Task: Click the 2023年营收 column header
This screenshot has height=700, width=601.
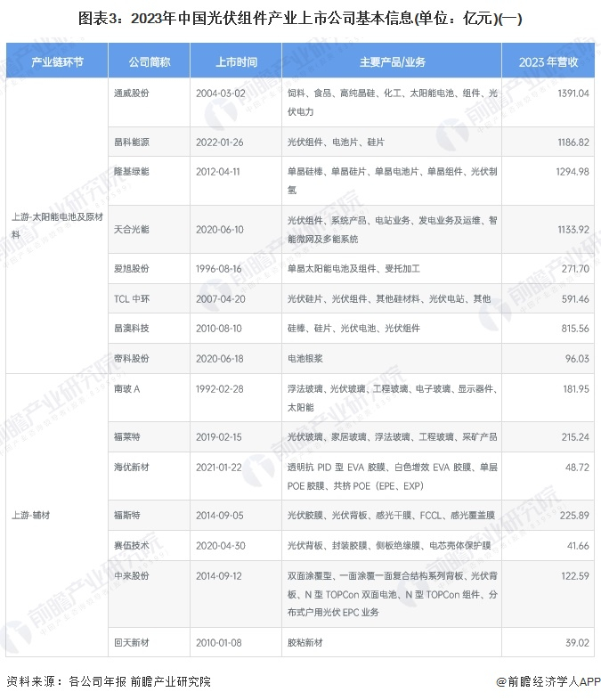Action: pos(548,61)
